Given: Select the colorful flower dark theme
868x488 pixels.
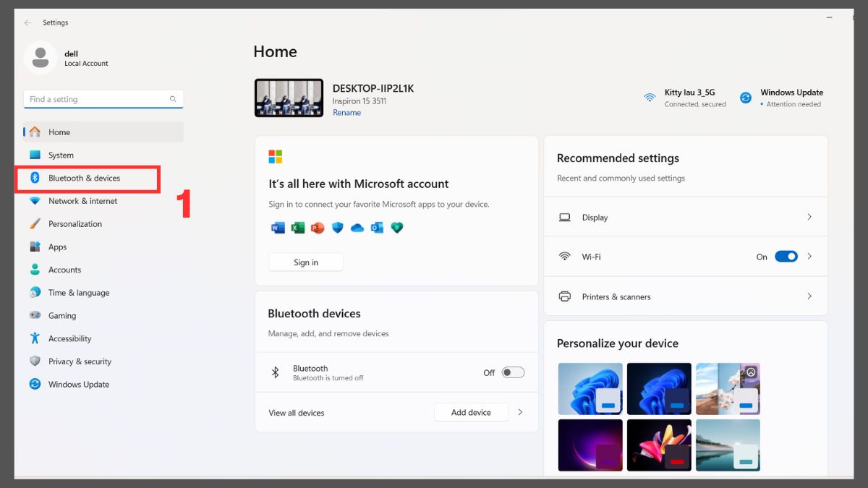Looking at the screenshot, I should click(659, 445).
